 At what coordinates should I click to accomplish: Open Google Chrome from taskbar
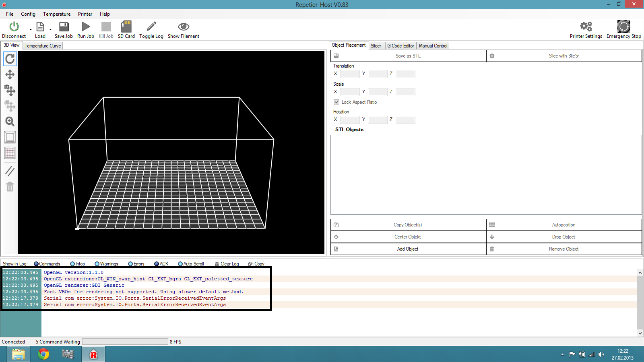pos(43,354)
